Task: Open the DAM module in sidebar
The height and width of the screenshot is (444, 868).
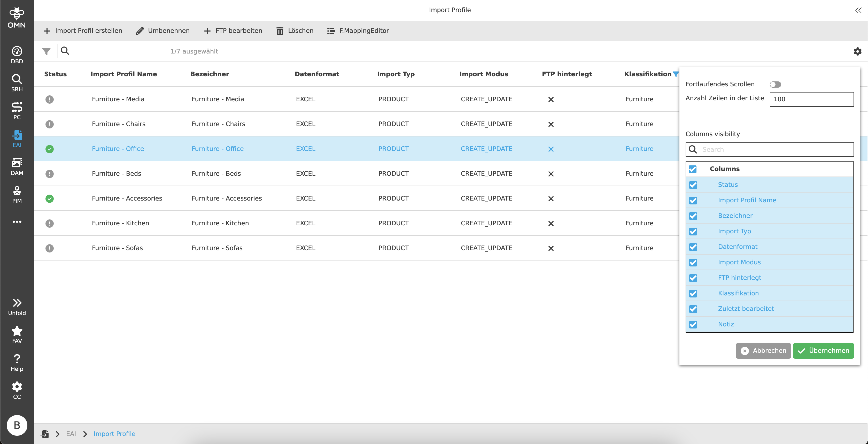Action: (x=17, y=166)
